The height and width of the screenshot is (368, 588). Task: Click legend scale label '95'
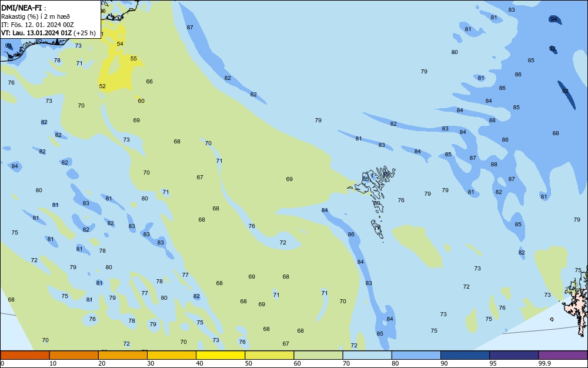(x=493, y=363)
